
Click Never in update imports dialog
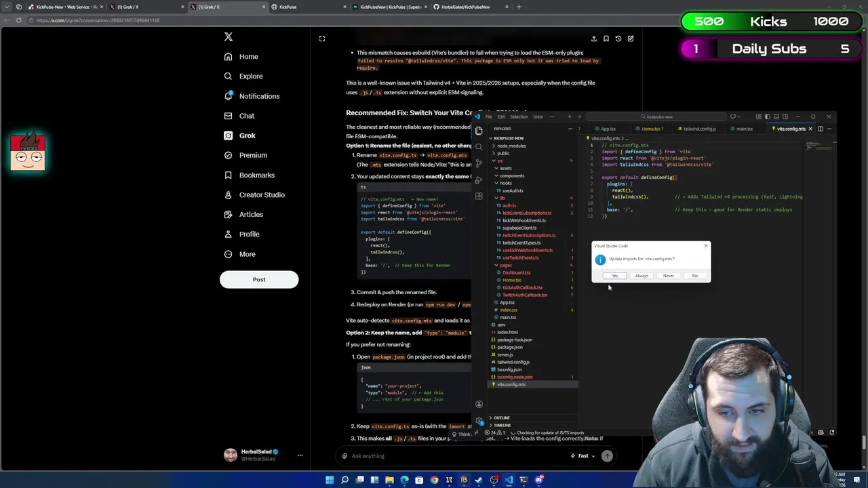(x=668, y=276)
